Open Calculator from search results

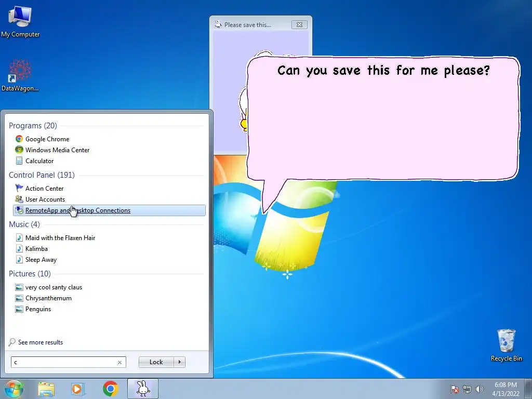click(109, 161)
